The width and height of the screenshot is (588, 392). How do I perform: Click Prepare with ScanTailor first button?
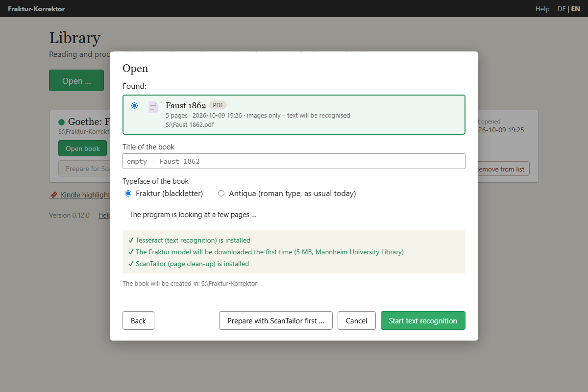coord(276,320)
